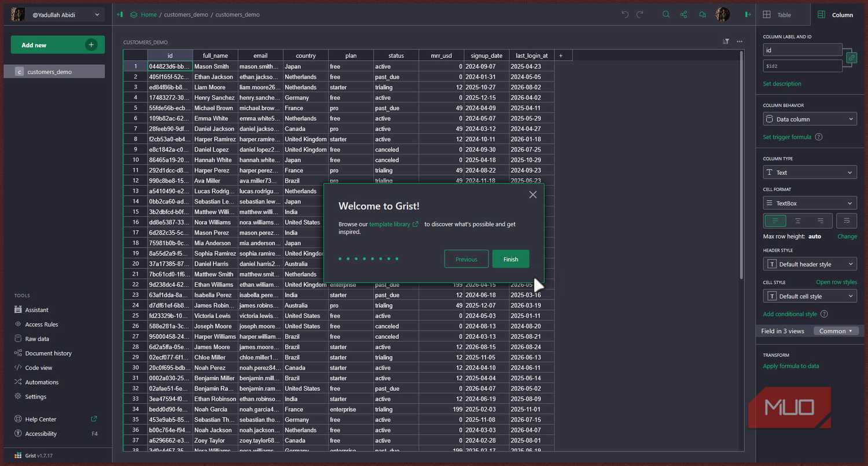Image resolution: width=868 pixels, height=466 pixels.
Task: Close the Welcome to Grist popup
Action: click(x=533, y=195)
